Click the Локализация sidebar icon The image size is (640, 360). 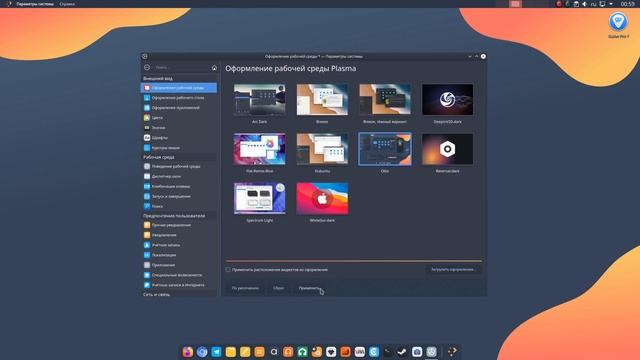[x=147, y=255]
